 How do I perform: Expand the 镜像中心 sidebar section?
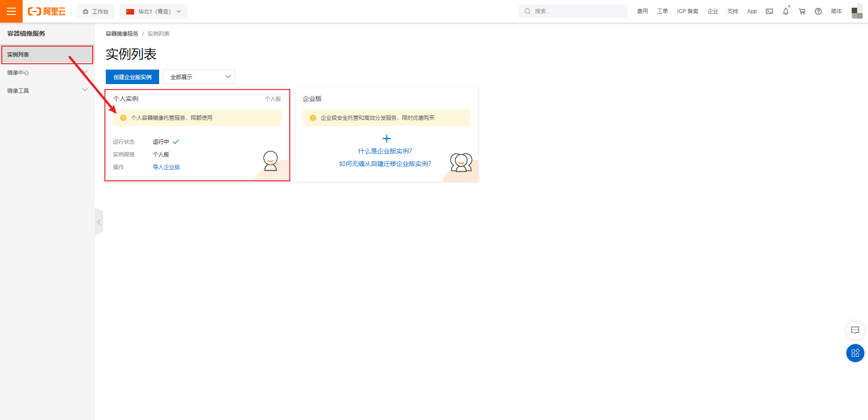click(47, 73)
